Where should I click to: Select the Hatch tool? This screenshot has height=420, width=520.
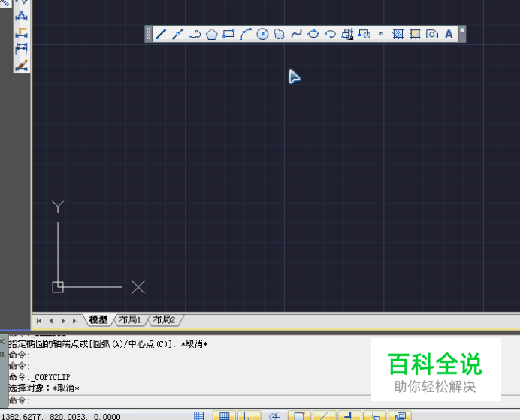pos(398,34)
